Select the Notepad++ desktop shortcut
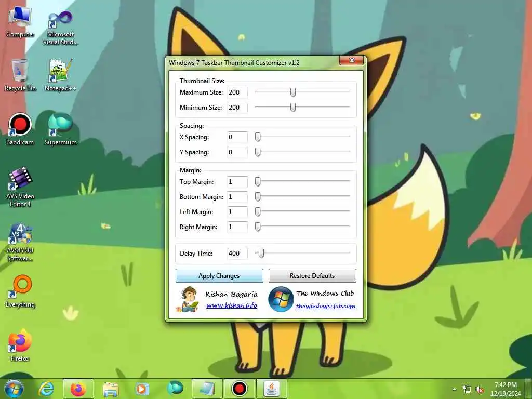Image resolution: width=532 pixels, height=399 pixels. click(x=60, y=75)
